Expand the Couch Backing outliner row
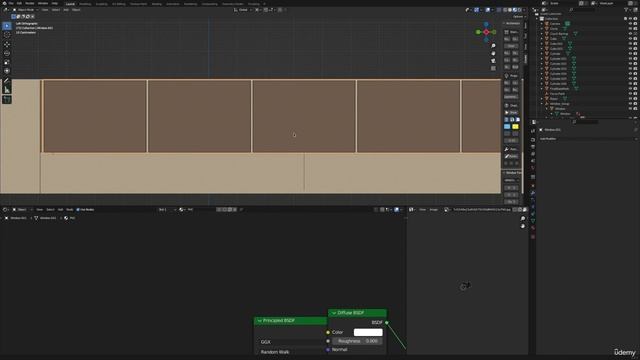 click(x=542, y=34)
